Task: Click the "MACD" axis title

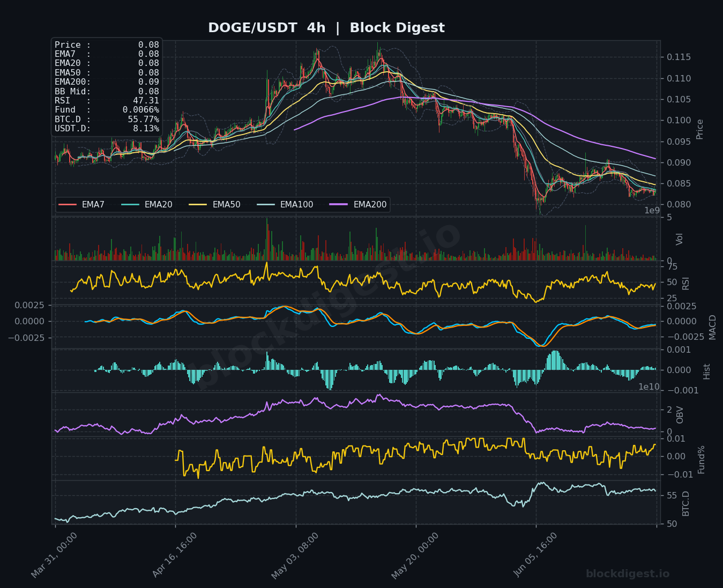Action: pyautogui.click(x=712, y=327)
